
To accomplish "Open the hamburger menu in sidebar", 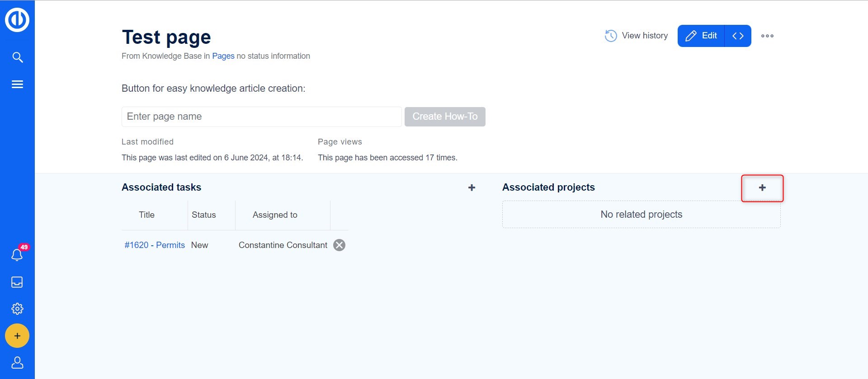I will coord(17,84).
